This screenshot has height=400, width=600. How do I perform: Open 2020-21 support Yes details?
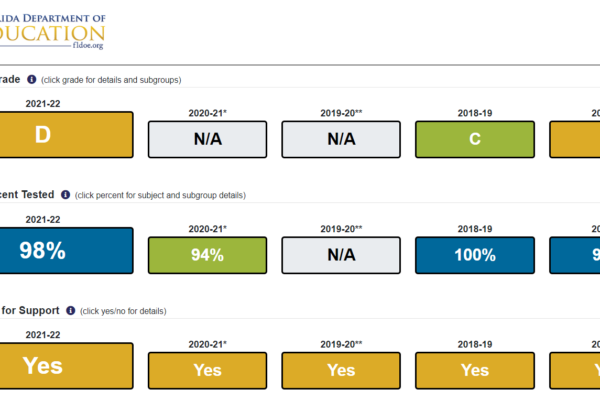point(207,371)
